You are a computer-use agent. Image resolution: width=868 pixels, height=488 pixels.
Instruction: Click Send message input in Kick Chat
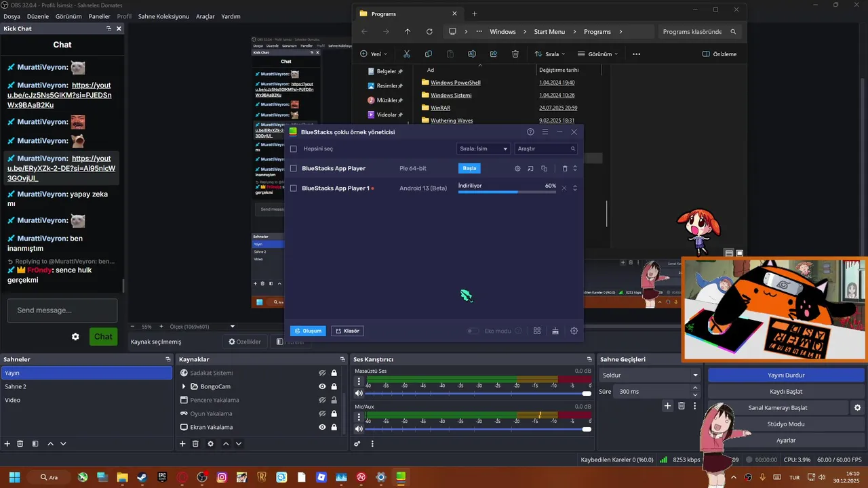point(62,310)
